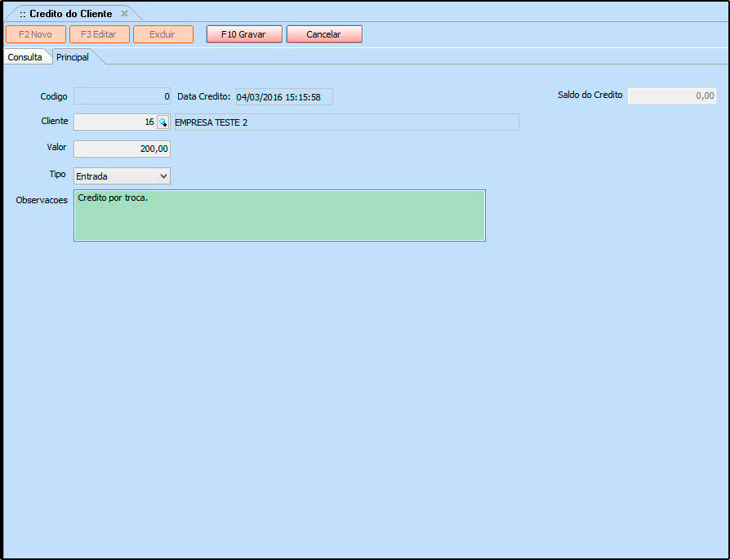This screenshot has width=730, height=560.
Task: Click inside the Observacoes text area
Action: (279, 216)
